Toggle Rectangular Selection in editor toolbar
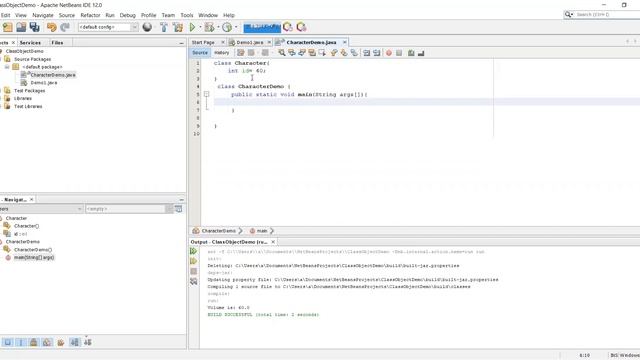Screen dimensions: 640x360 coord(322,53)
